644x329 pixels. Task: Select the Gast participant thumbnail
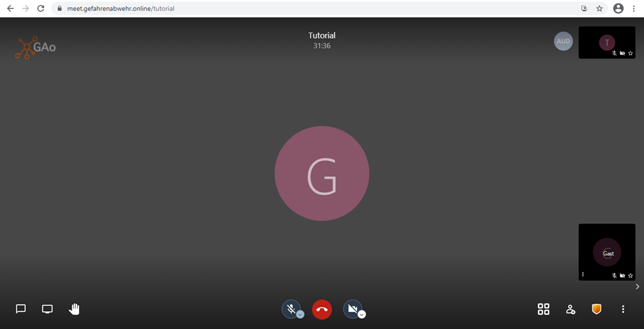tap(607, 252)
